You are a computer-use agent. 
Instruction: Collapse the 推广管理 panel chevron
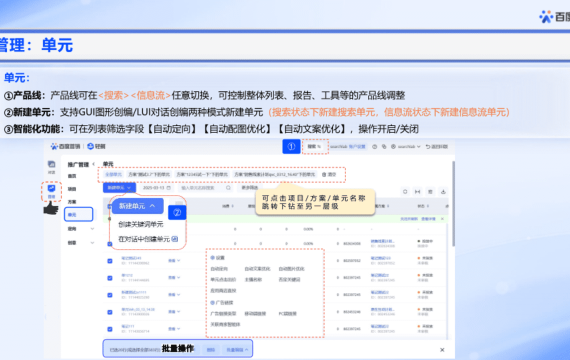click(x=93, y=164)
